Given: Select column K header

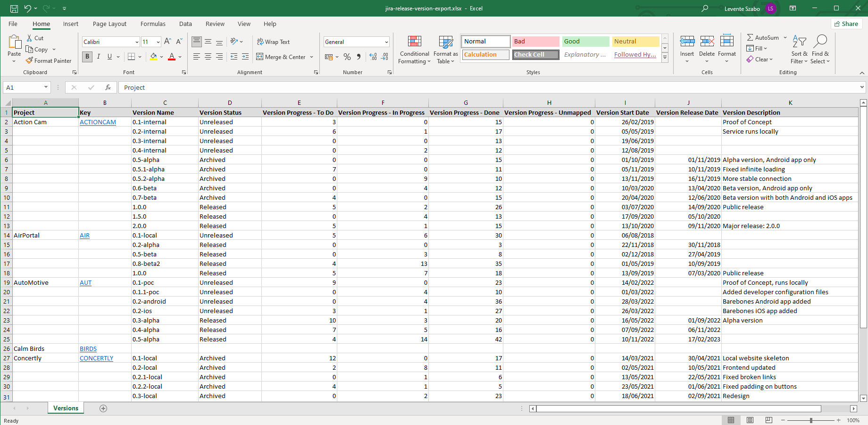Looking at the screenshot, I should [790, 103].
